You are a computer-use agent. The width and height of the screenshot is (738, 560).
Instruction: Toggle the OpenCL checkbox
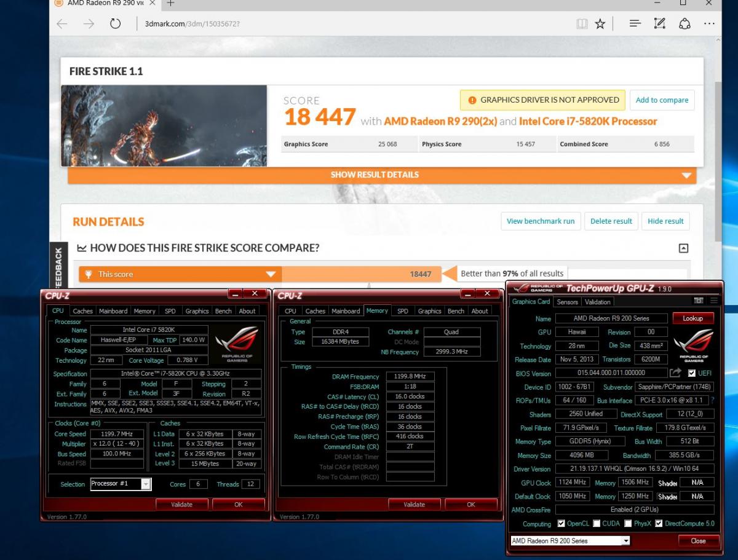[x=561, y=524]
